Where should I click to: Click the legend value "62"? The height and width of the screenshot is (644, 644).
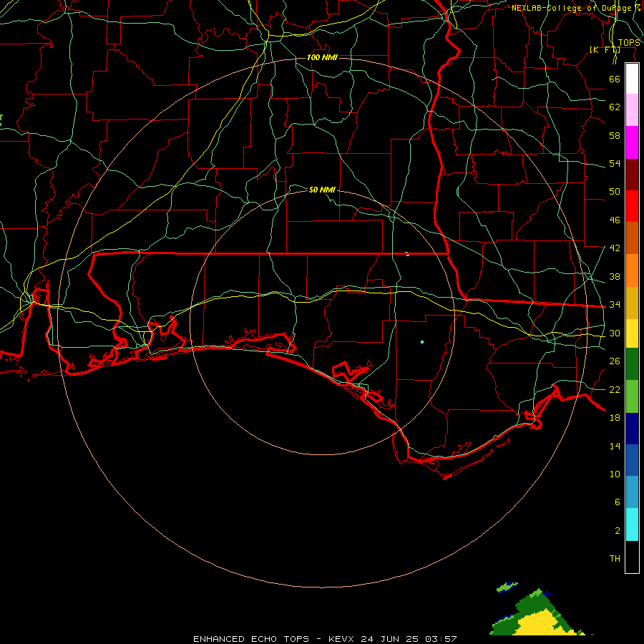click(615, 107)
